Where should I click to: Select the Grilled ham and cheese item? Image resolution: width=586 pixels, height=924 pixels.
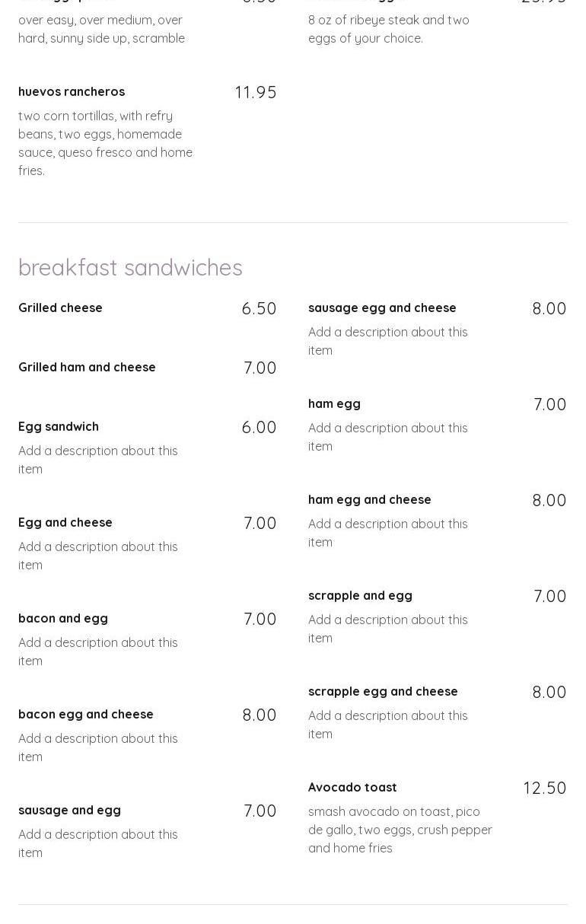(87, 367)
